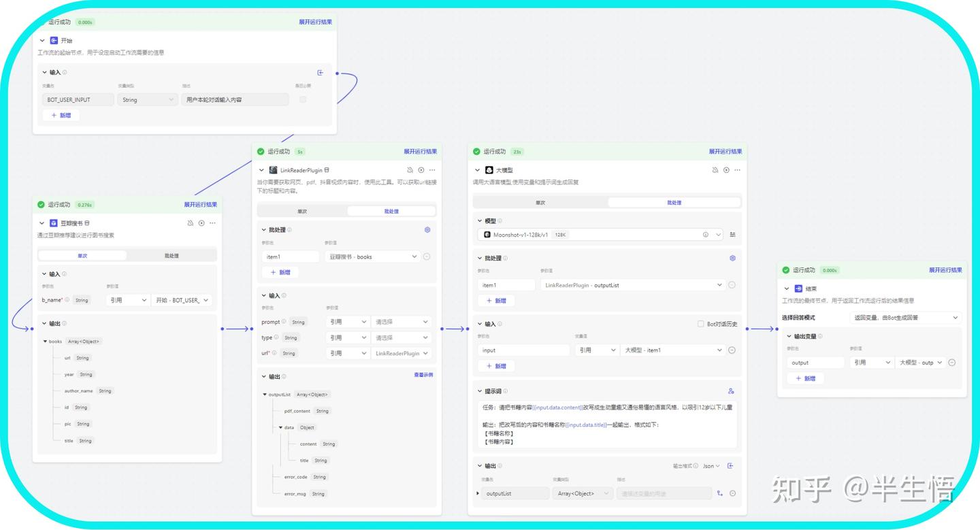Open the three-dot menu on 大模型 node

pos(737,170)
